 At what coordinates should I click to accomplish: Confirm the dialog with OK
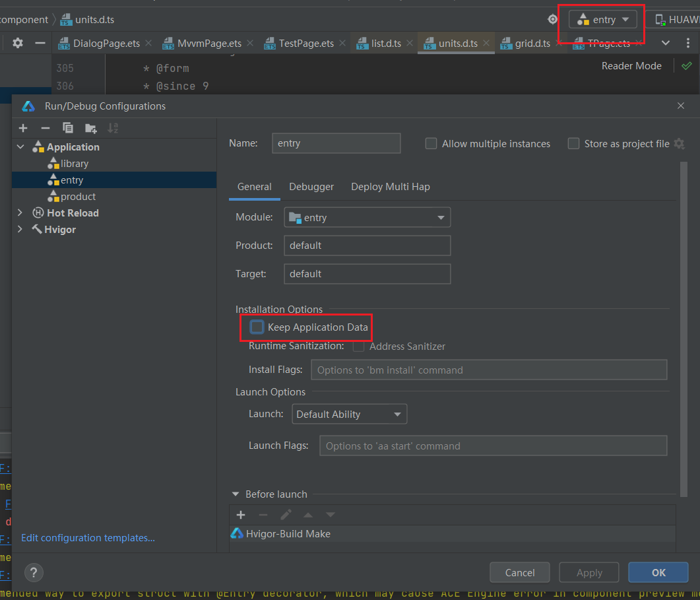point(658,572)
